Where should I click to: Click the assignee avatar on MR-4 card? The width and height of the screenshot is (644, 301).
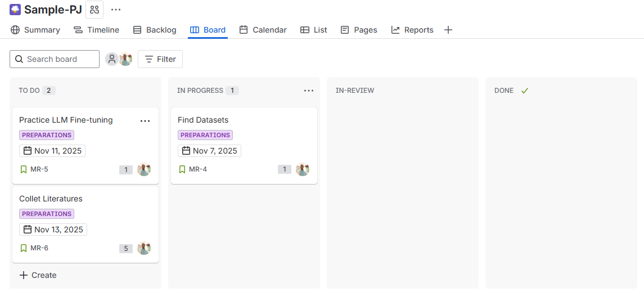(x=303, y=169)
